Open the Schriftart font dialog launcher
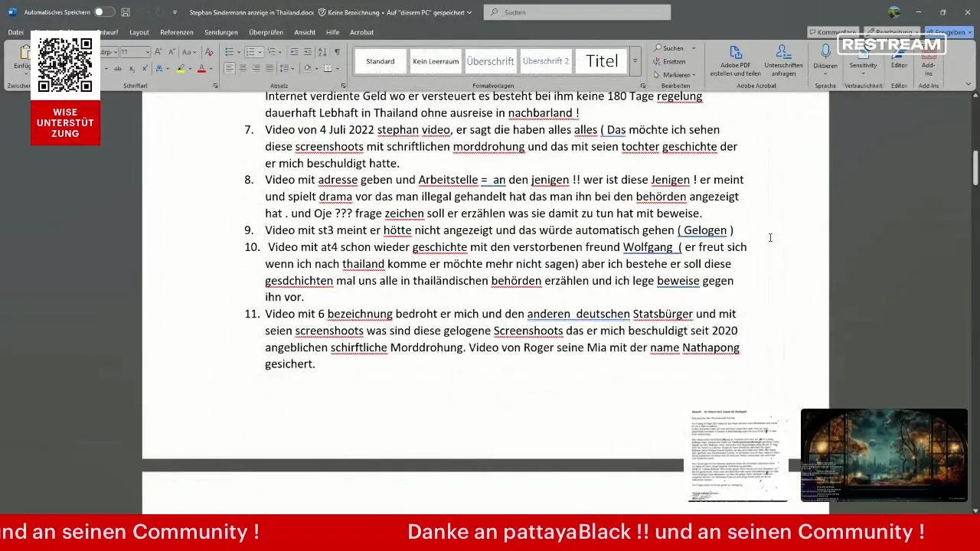980x551 pixels. [x=214, y=86]
